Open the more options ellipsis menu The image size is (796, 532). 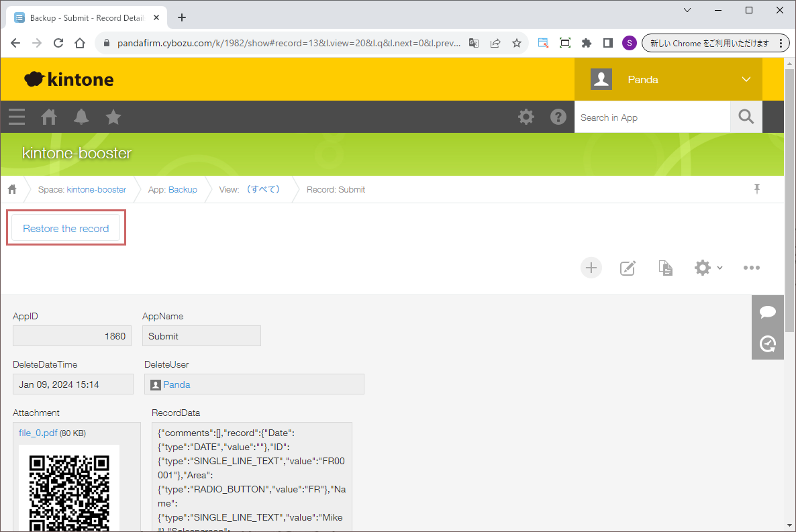point(752,268)
